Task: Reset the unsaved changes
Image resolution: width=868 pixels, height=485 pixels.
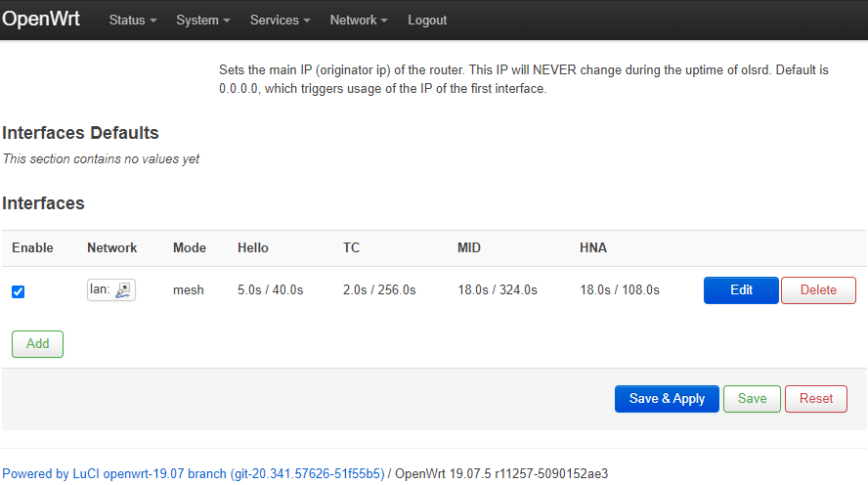Action: point(816,399)
